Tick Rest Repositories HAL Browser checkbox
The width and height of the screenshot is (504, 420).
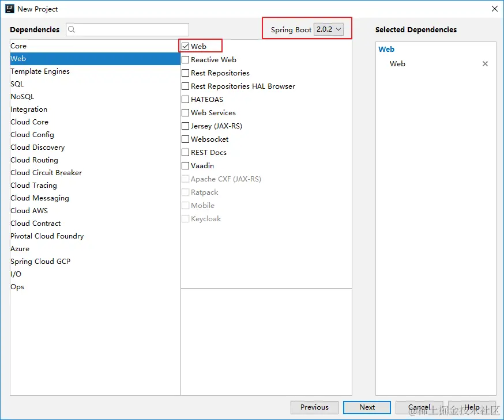click(x=186, y=86)
